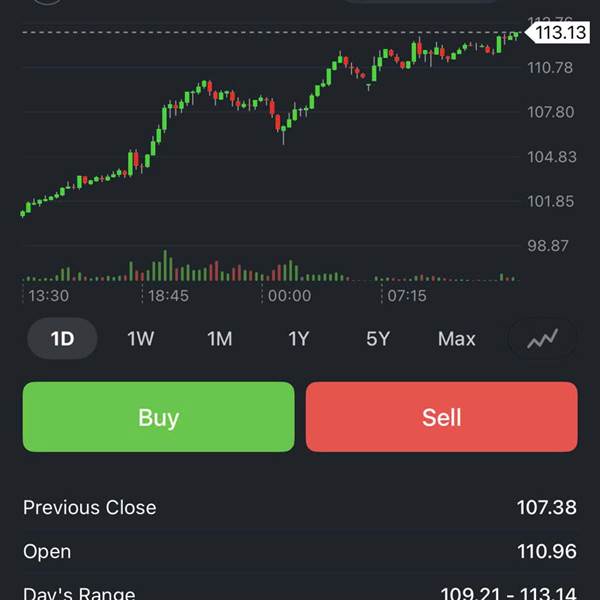Open the chart type line icon
The width and height of the screenshot is (600, 600).
tap(543, 339)
